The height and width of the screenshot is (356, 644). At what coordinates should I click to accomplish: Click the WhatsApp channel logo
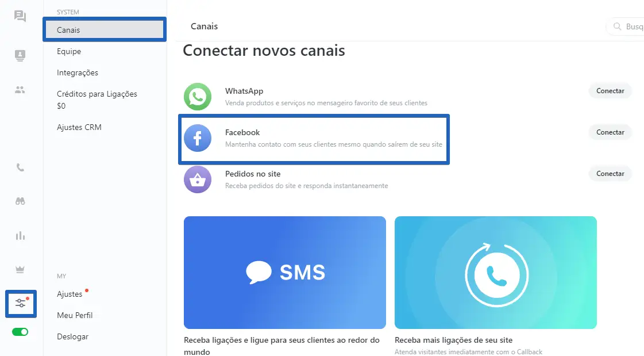click(x=198, y=97)
